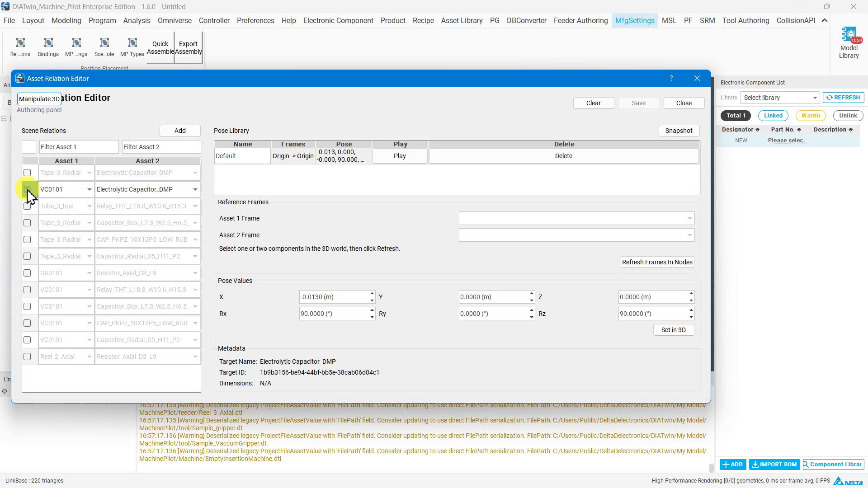868x488 pixels.
Task: Expand the Asset 1 Frame dropdown
Action: (x=576, y=218)
